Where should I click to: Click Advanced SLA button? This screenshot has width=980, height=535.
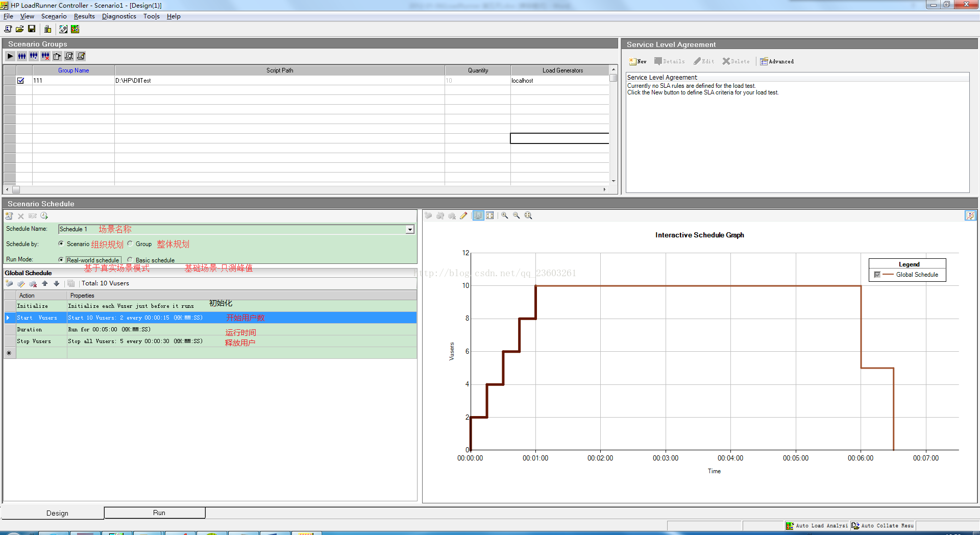tap(777, 61)
